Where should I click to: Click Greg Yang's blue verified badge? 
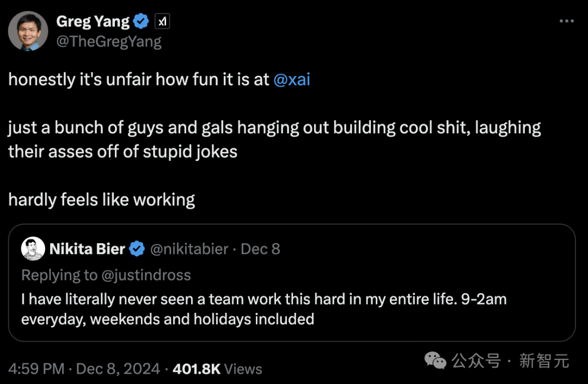(142, 22)
